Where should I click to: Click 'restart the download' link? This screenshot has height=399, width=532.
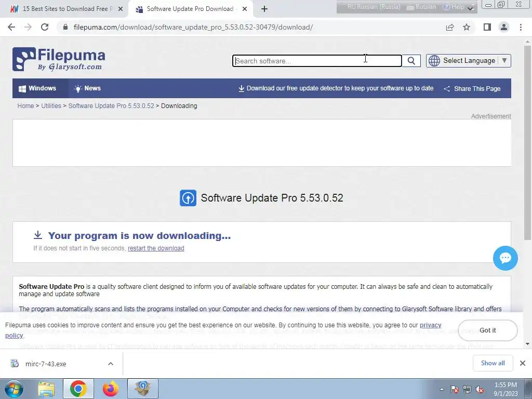(x=156, y=248)
